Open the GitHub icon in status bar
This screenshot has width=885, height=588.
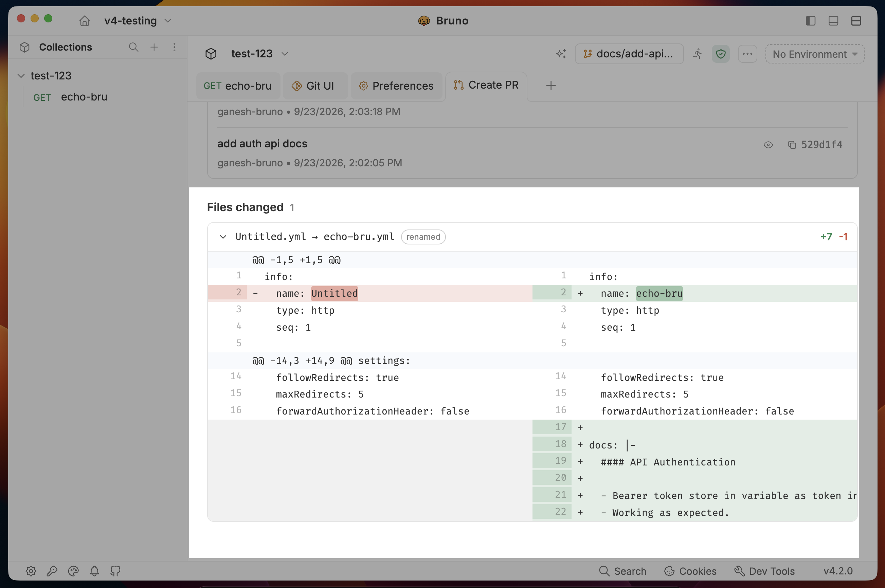pyautogui.click(x=115, y=571)
